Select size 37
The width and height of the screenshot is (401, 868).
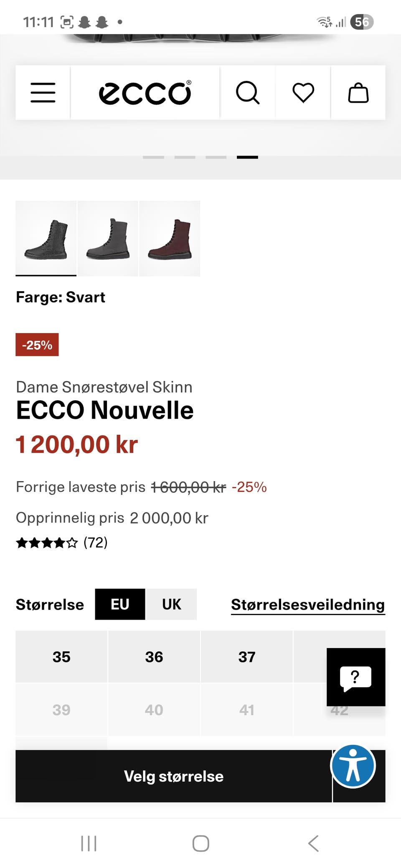[247, 657]
